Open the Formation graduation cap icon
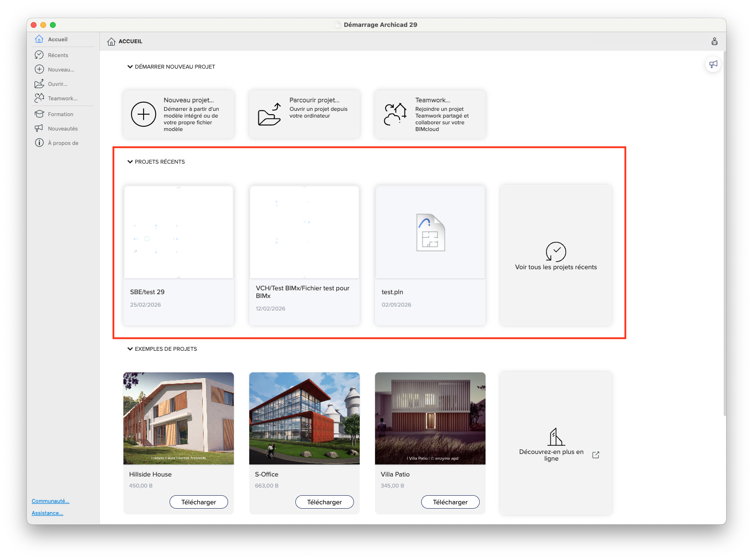Viewport: 753px width, 560px height. [39, 114]
